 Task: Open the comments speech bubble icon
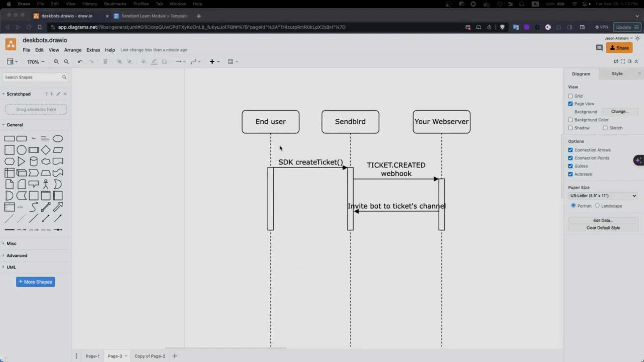pyautogui.click(x=599, y=48)
